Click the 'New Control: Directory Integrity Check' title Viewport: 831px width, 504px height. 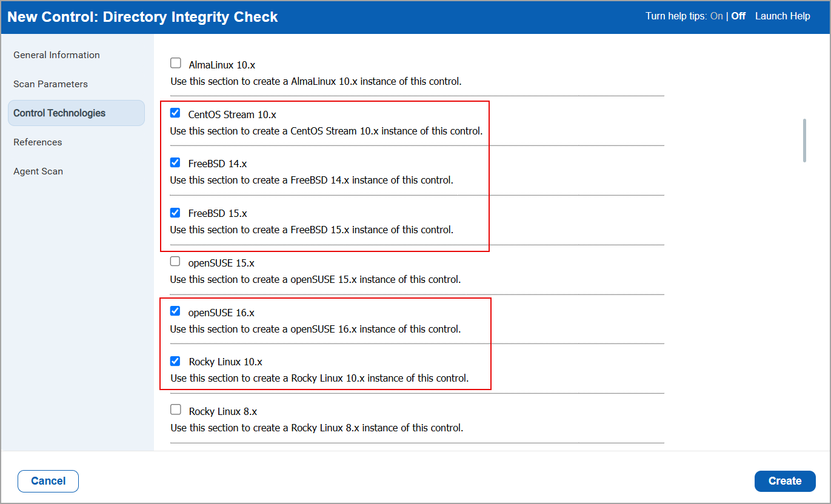(x=142, y=17)
